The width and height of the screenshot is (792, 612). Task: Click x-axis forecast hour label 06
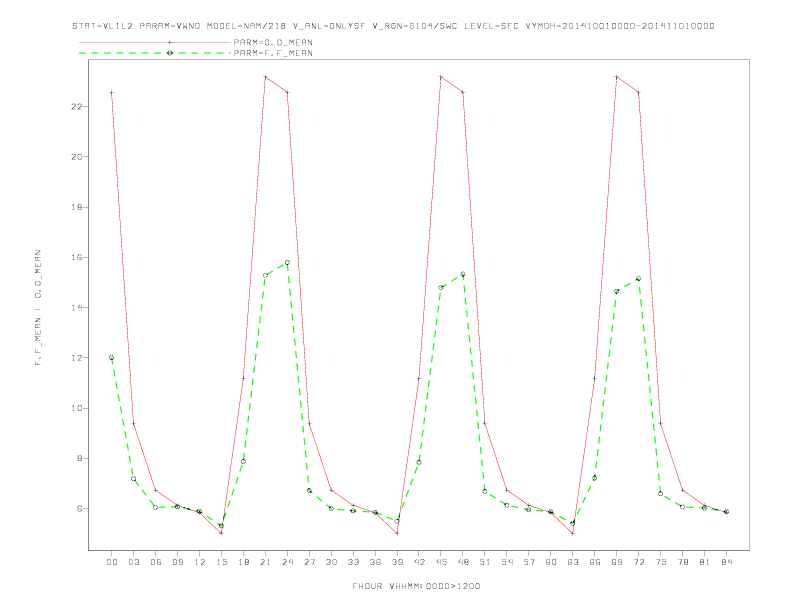pyautogui.click(x=156, y=562)
